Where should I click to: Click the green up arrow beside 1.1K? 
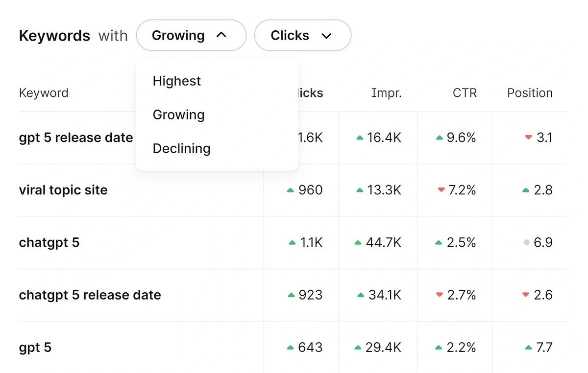pyautogui.click(x=293, y=243)
